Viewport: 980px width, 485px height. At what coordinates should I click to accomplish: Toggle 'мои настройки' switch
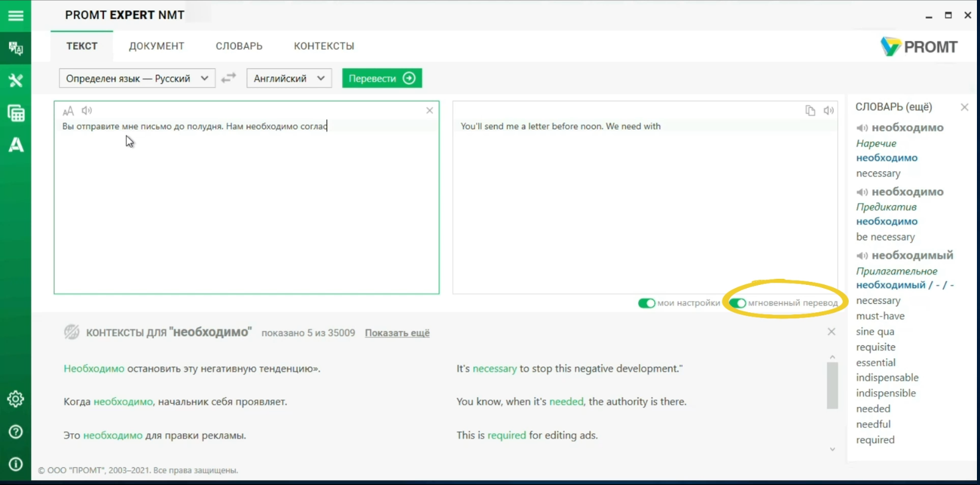click(646, 303)
